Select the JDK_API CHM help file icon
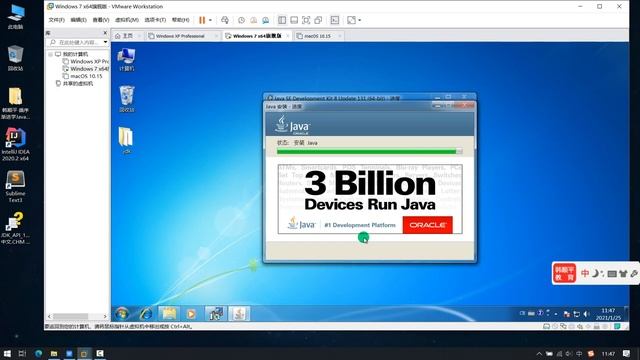640x360 pixels. 15,228
